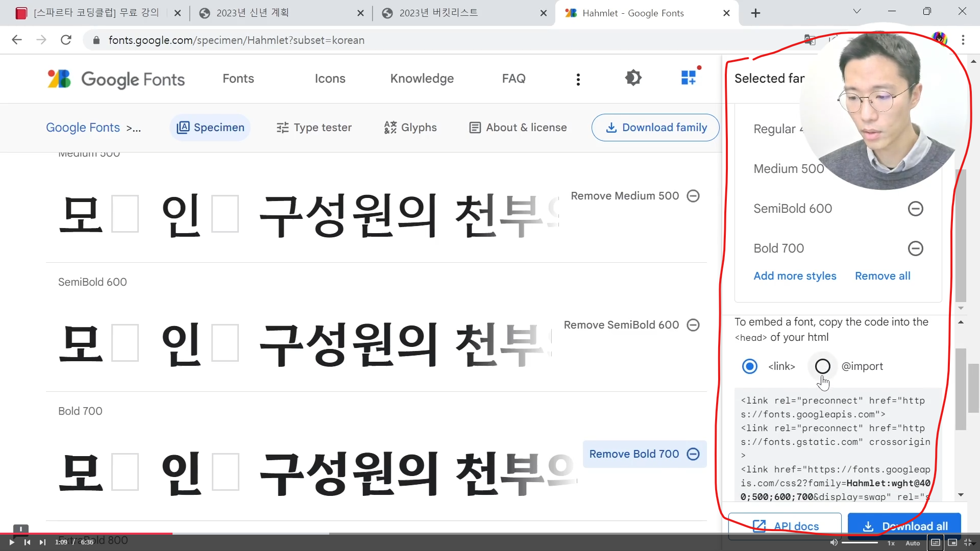Click SemiBold 600 label in specimen list
The image size is (980, 551).
92,282
